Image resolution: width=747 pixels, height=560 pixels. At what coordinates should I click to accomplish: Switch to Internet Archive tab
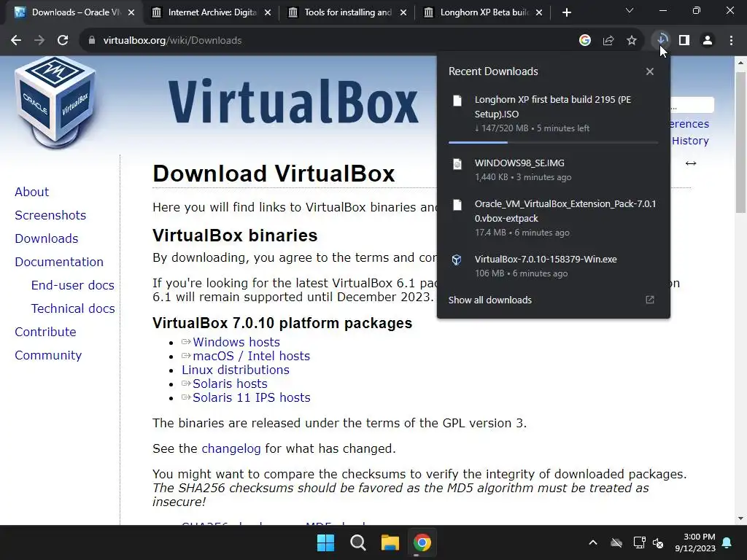pyautogui.click(x=212, y=12)
